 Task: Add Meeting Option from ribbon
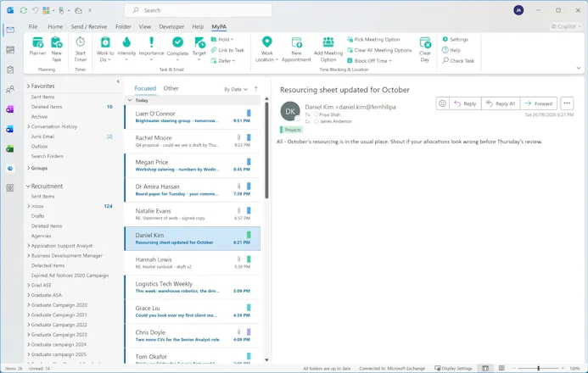(328, 49)
